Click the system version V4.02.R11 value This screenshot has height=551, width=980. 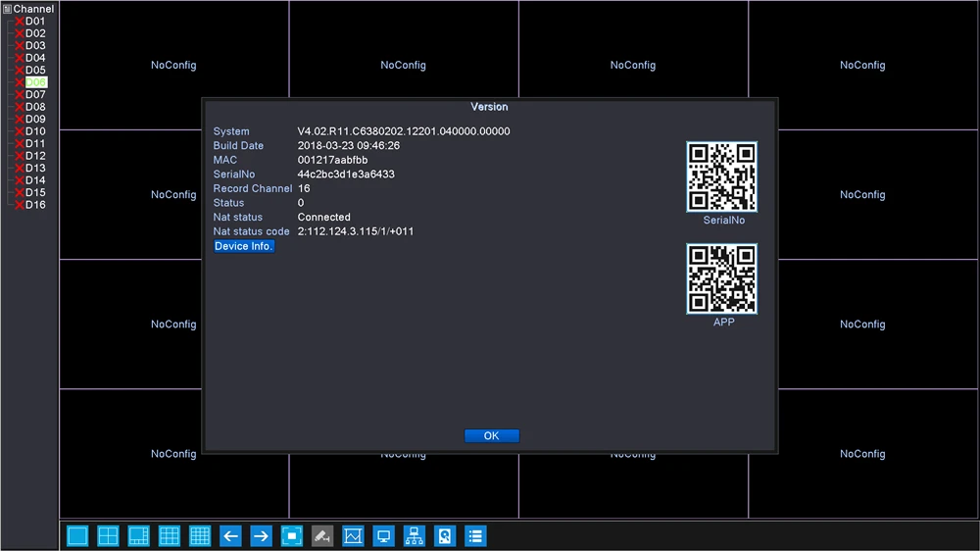pyautogui.click(x=404, y=131)
